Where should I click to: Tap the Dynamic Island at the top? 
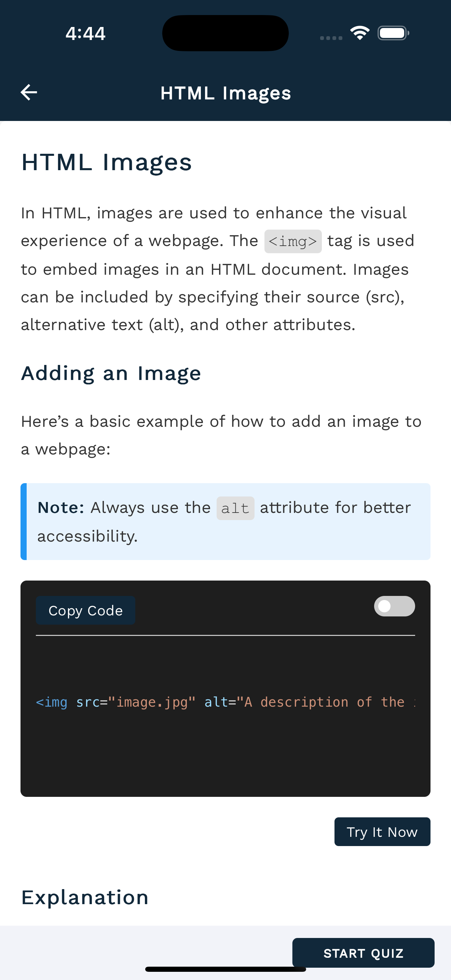point(225,33)
